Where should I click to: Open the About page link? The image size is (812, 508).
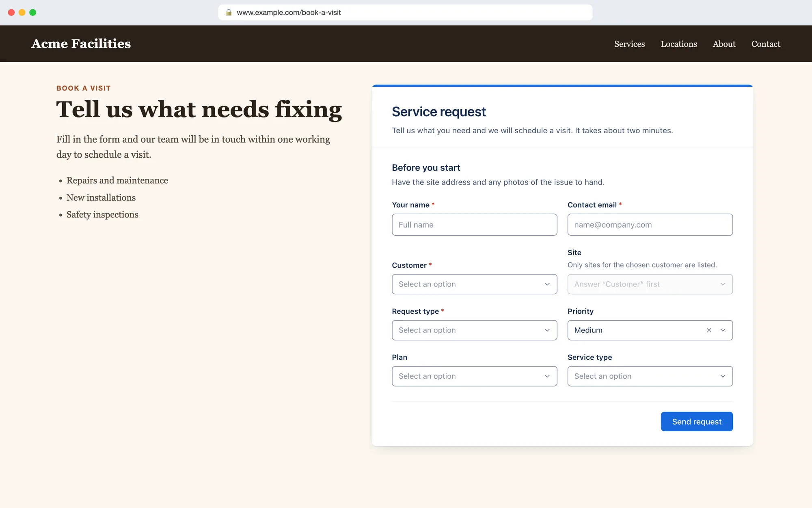click(724, 44)
